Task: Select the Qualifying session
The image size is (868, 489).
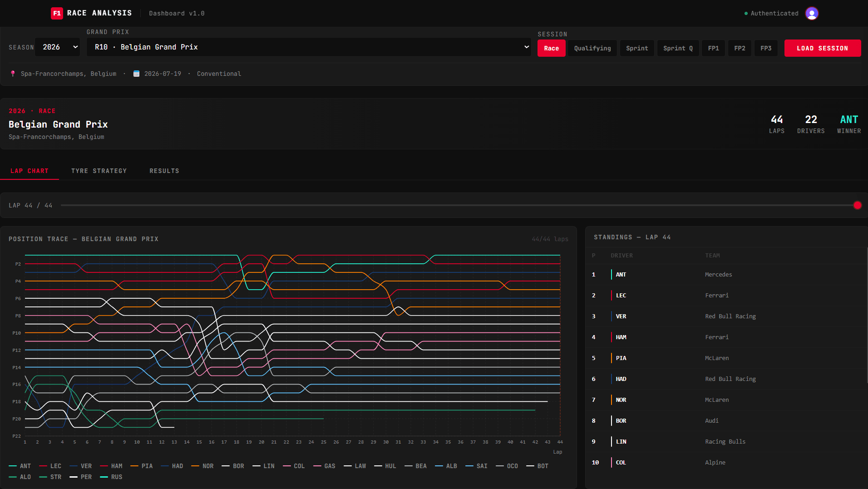Action: point(592,48)
